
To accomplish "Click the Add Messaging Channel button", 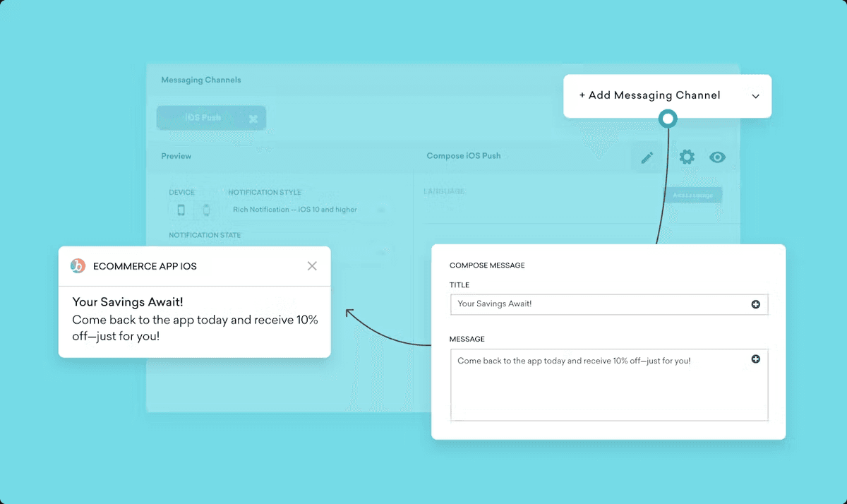I will 649,95.
